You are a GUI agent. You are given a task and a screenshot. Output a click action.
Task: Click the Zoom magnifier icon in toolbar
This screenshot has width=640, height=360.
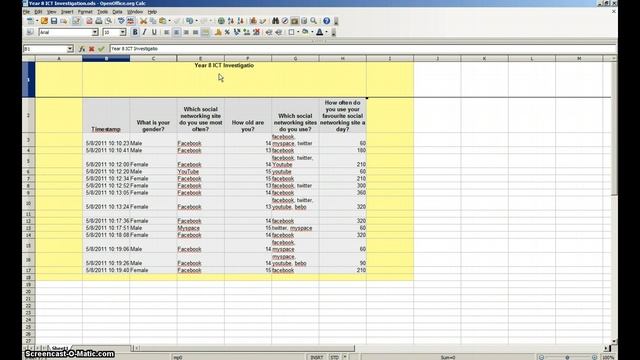[x=313, y=21]
